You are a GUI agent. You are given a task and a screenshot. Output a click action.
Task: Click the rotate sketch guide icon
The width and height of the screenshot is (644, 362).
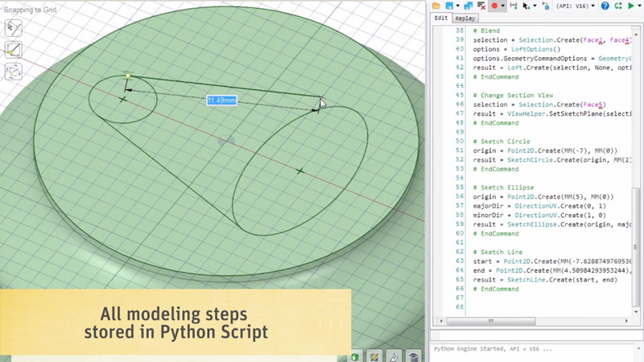[14, 72]
